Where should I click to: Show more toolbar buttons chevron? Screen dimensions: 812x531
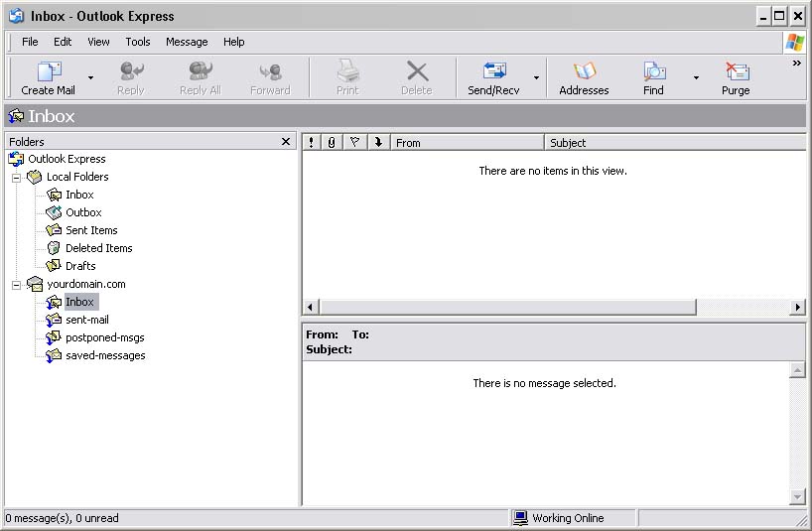[x=797, y=64]
